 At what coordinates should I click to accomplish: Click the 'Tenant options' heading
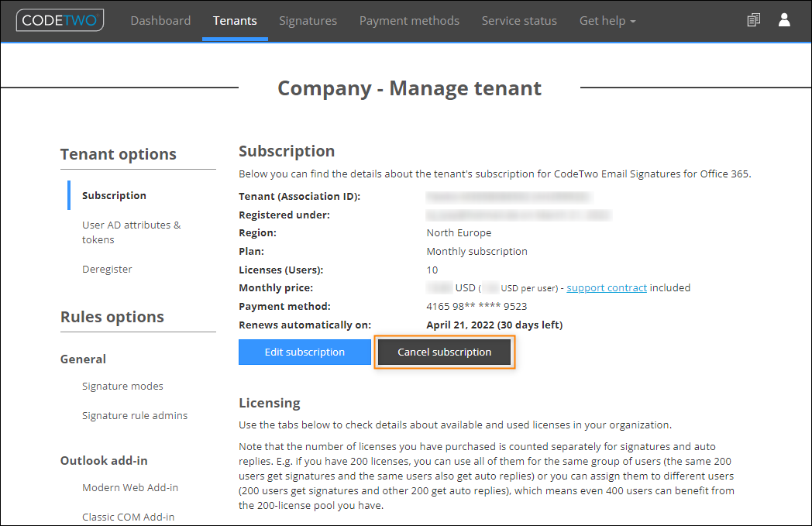[118, 154]
